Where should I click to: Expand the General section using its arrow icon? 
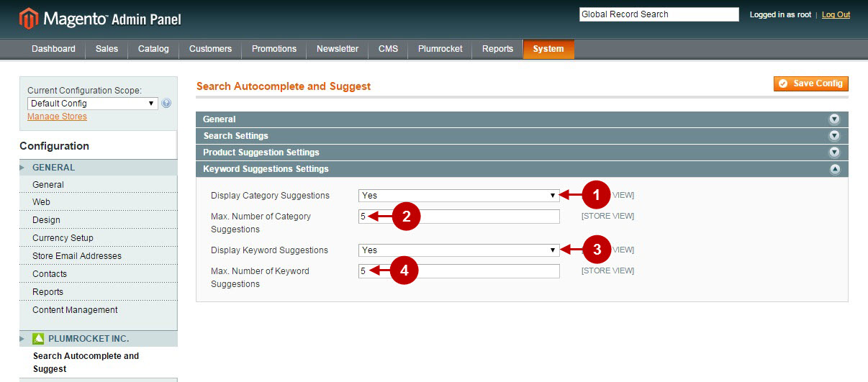click(834, 119)
